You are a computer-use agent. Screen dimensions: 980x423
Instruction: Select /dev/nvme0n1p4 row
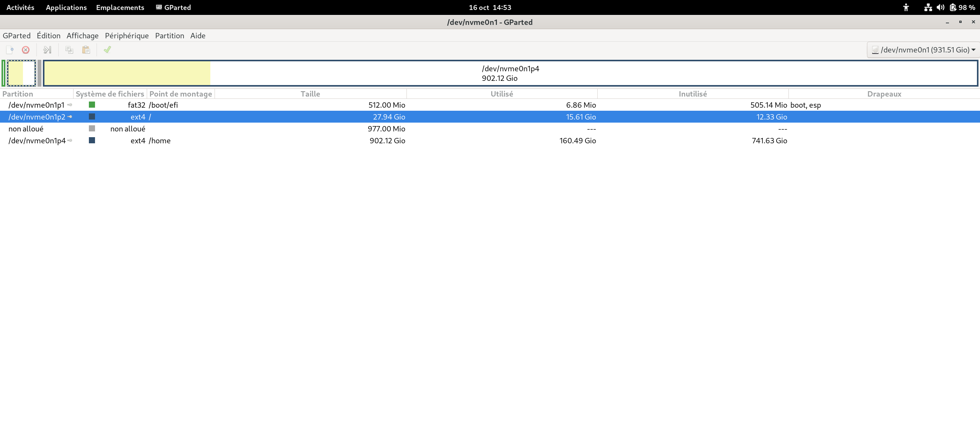coord(490,140)
